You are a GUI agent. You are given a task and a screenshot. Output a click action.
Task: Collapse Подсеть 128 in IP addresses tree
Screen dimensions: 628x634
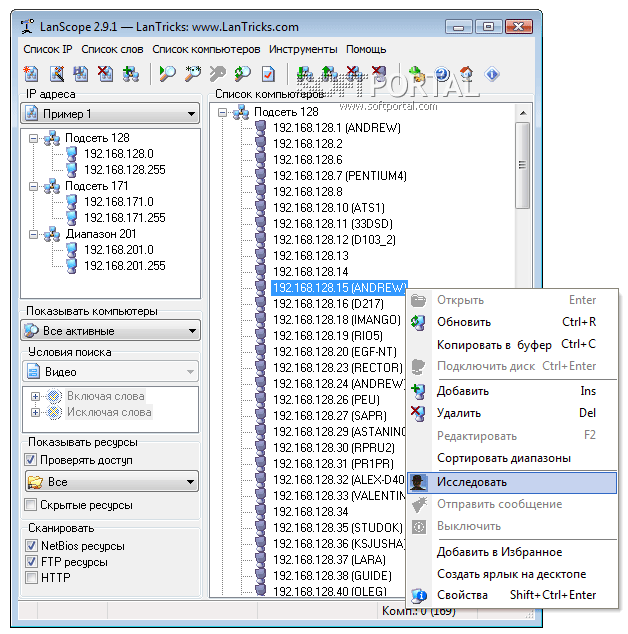point(34,139)
